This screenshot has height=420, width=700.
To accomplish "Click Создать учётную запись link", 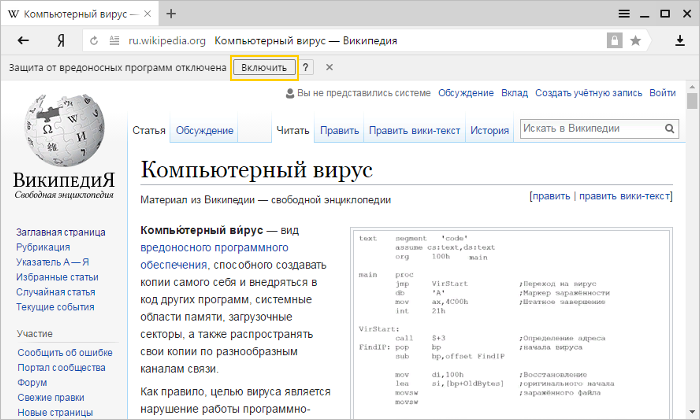I will point(588,93).
